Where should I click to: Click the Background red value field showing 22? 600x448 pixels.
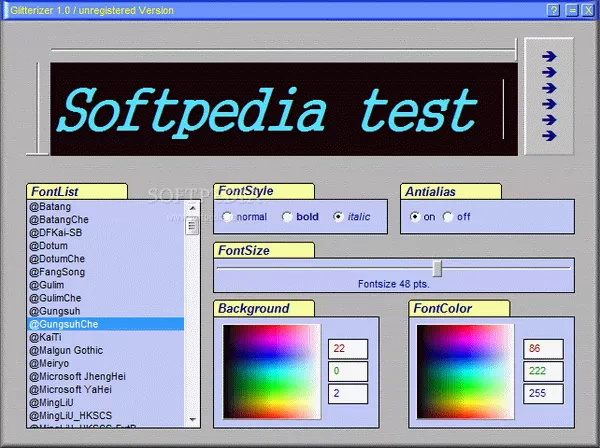click(x=348, y=349)
